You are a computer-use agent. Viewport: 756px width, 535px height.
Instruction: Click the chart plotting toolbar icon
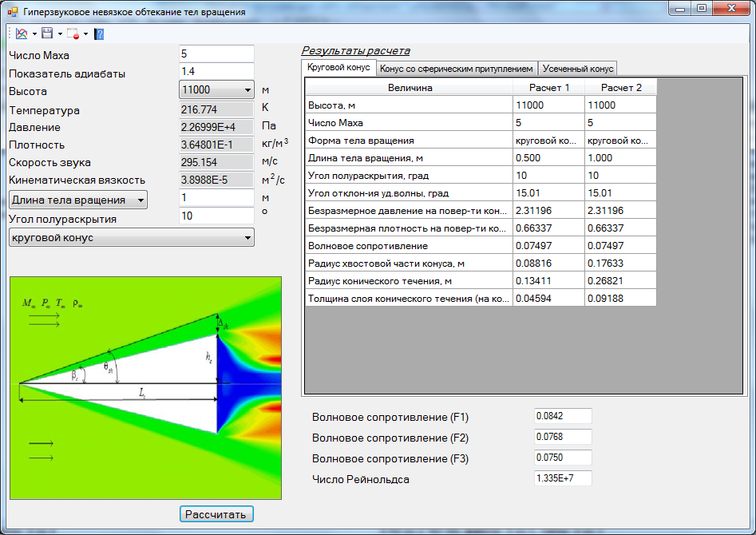[x=22, y=34]
